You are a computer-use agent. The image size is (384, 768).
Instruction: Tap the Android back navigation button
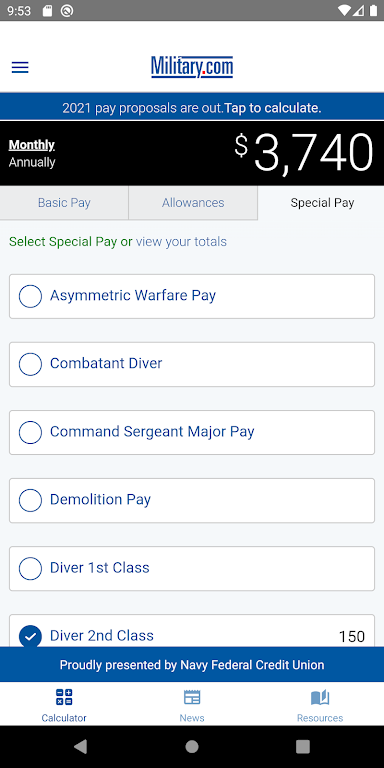point(80,746)
